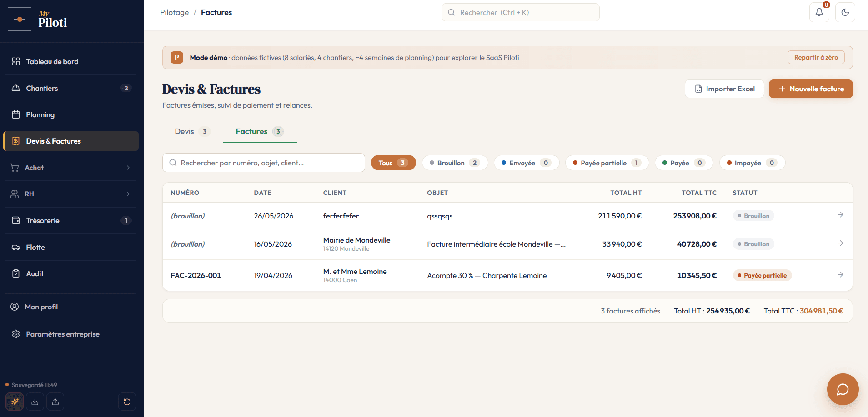The image size is (868, 417).
Task: Click the Pilotage breadcrumb link
Action: (175, 12)
